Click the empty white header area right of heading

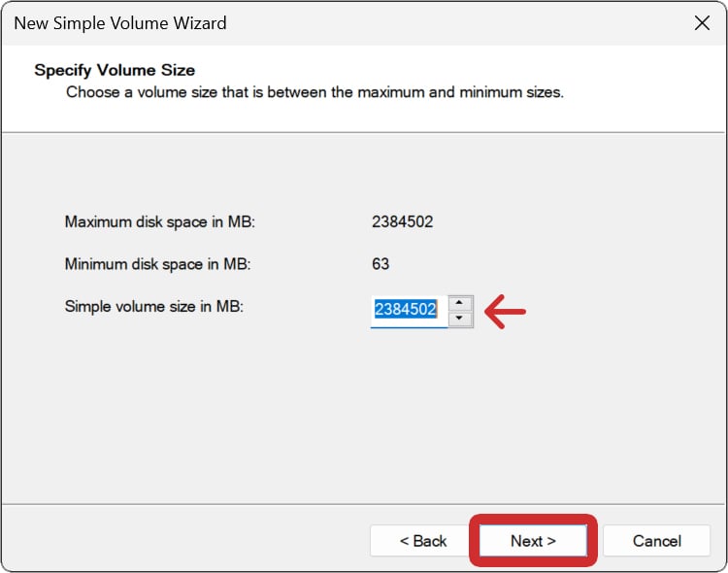click(485, 70)
